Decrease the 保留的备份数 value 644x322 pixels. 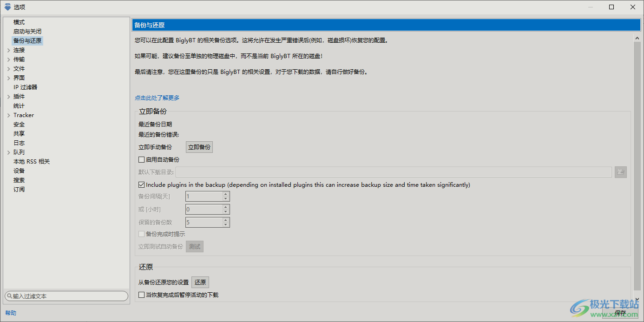225,225
